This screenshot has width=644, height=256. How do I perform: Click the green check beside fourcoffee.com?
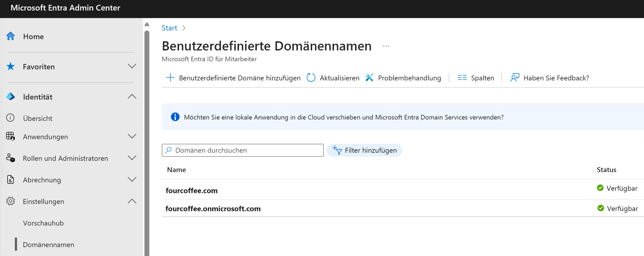pos(600,188)
